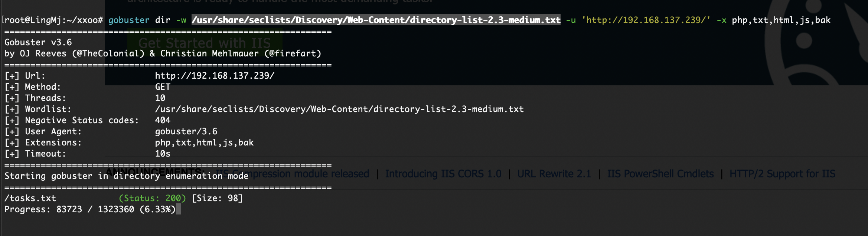The height and width of the screenshot is (236, 868).
Task: Click the highlighted wordlist path in command
Action: pos(376,20)
